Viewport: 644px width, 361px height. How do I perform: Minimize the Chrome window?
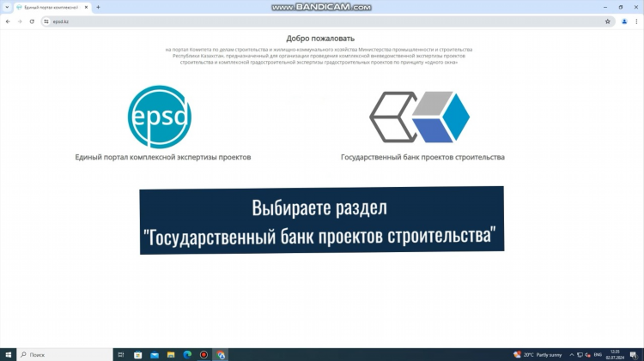click(605, 7)
